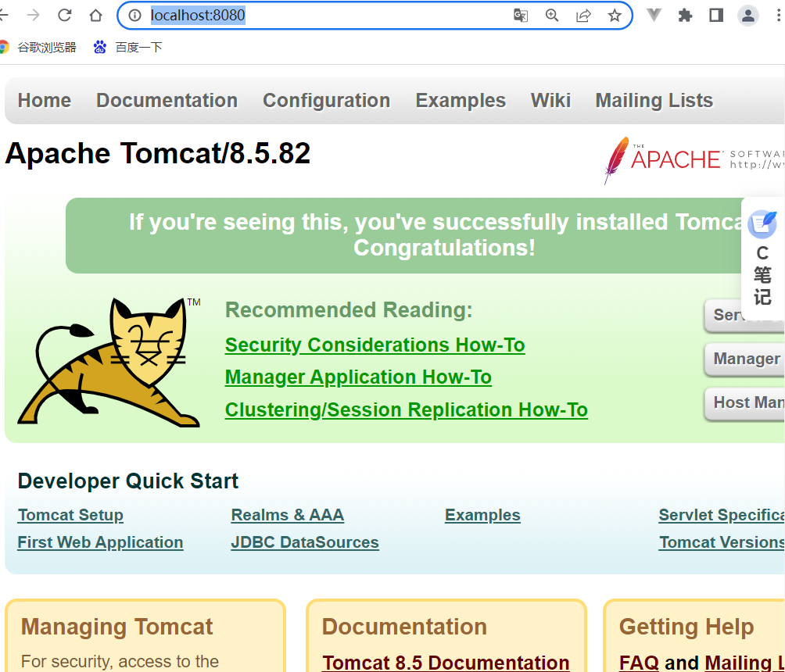Open the Configuration navigation item
Screen dimensions: 785x672
(x=326, y=101)
